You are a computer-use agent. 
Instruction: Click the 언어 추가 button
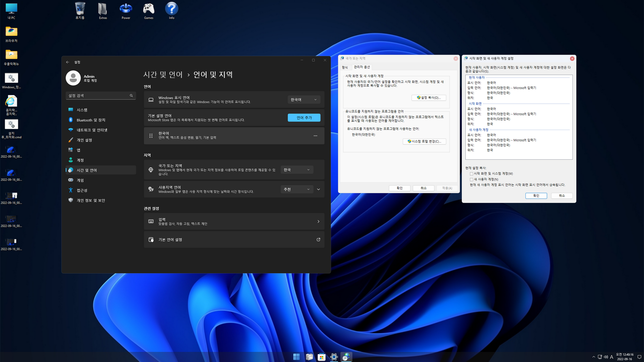304,118
